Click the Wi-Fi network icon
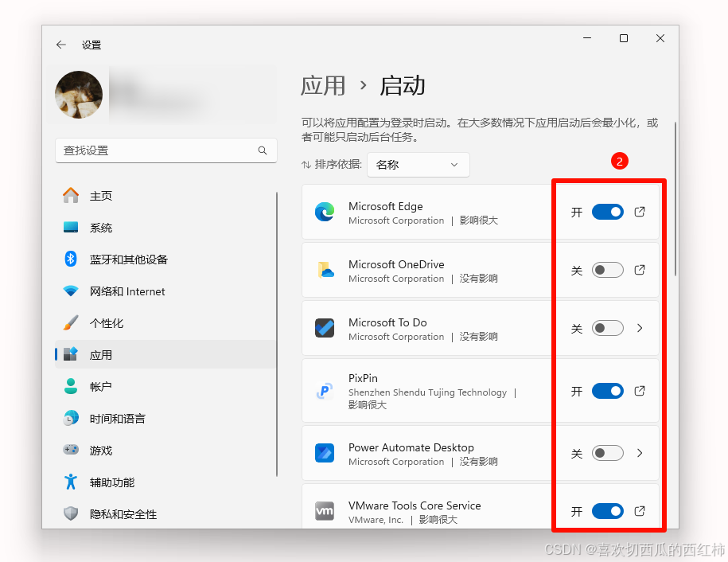Screen dimensions: 728x562 click(71, 291)
